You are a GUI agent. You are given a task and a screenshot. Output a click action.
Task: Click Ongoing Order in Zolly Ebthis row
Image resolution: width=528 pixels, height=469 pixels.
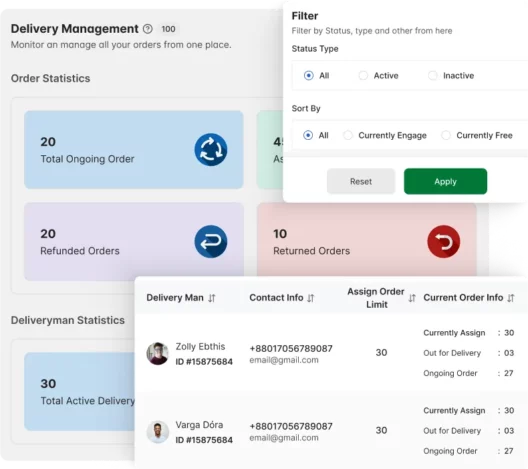[450, 373]
